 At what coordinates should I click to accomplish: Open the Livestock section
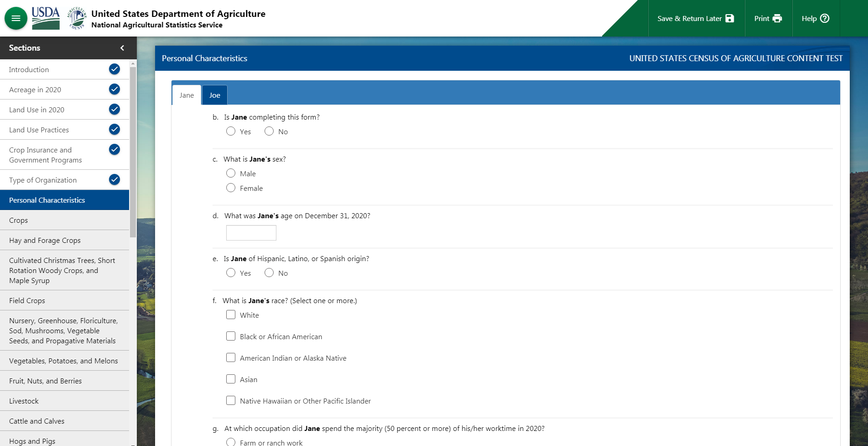pos(64,401)
